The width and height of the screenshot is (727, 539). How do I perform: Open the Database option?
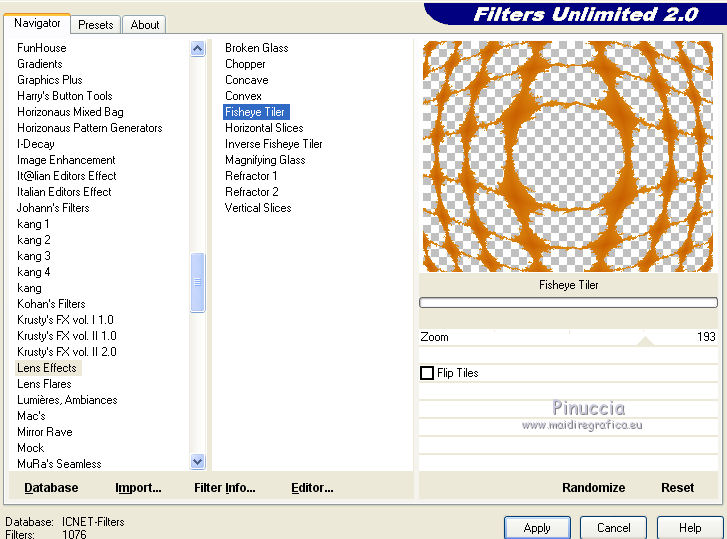51,488
